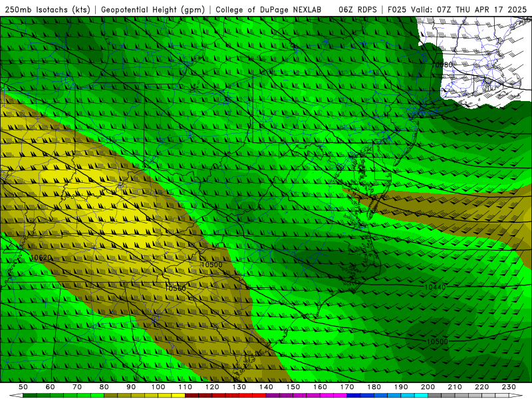Viewport: 532px width, 399px height.
Task: Click the bright yellow swatch ending at 110
Action: pos(178,396)
